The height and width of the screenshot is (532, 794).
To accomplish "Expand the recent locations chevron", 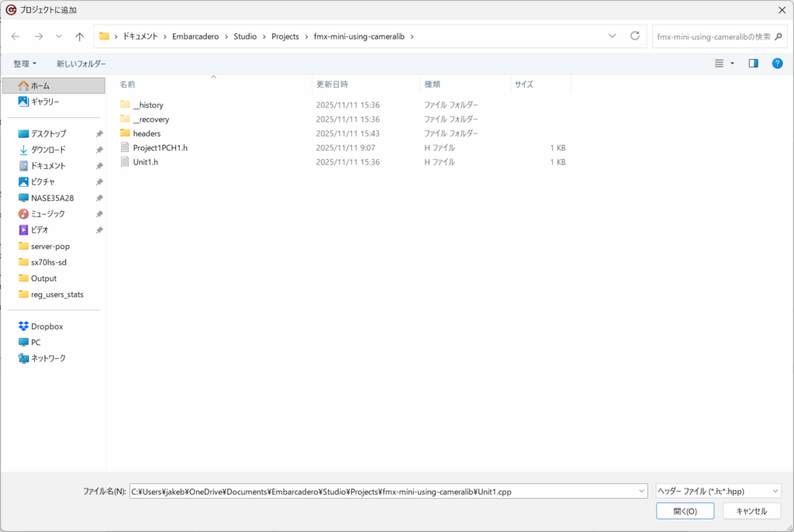I will click(x=58, y=36).
